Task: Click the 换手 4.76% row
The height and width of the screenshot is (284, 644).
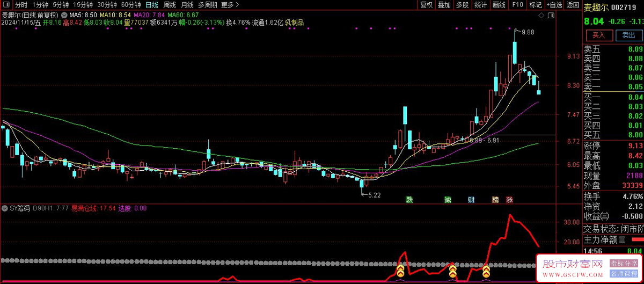Action: tap(613, 196)
